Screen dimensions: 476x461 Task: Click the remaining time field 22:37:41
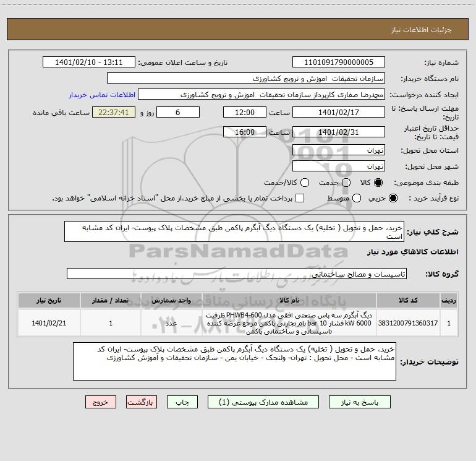pos(114,112)
